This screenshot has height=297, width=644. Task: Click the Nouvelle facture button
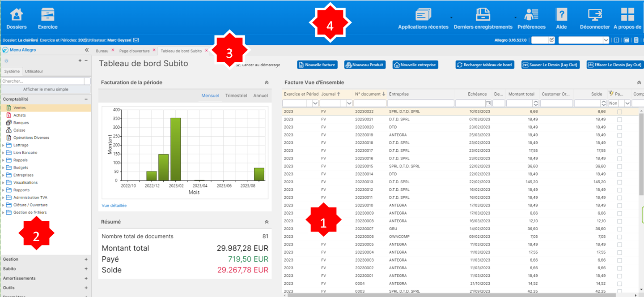tap(317, 65)
